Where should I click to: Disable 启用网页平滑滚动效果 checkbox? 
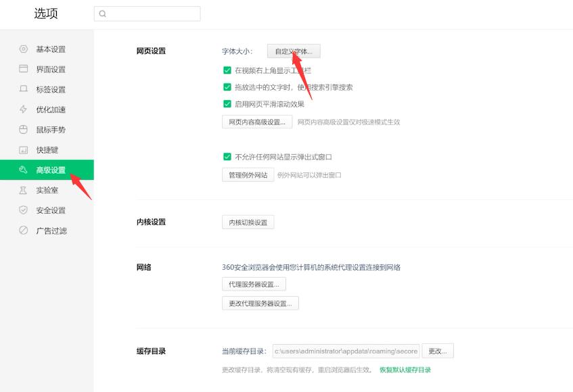point(227,104)
